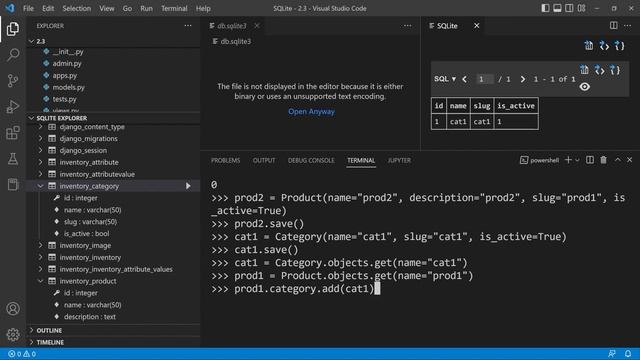The height and width of the screenshot is (360, 640).
Task: Click the top export HTML icon
Action: [x=604, y=45]
